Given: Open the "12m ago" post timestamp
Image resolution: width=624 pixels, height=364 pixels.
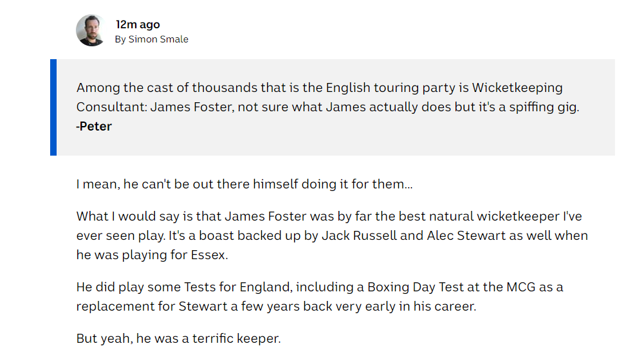Looking at the screenshot, I should click(x=138, y=24).
